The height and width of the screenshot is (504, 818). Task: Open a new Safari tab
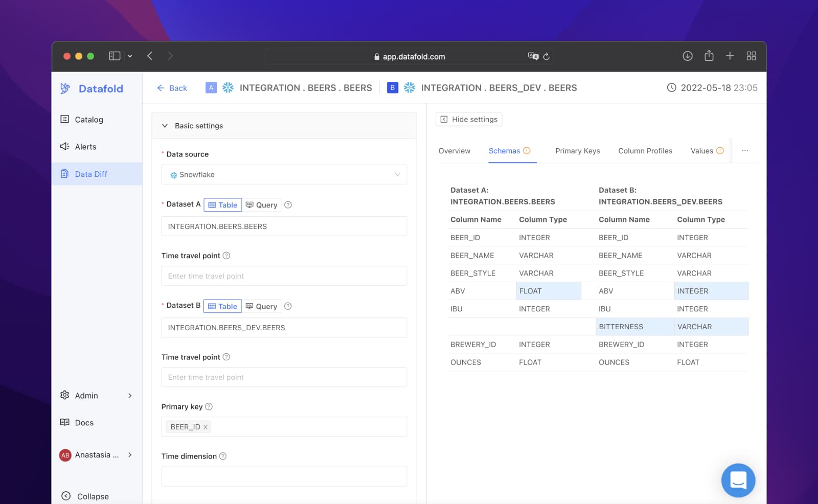(730, 56)
